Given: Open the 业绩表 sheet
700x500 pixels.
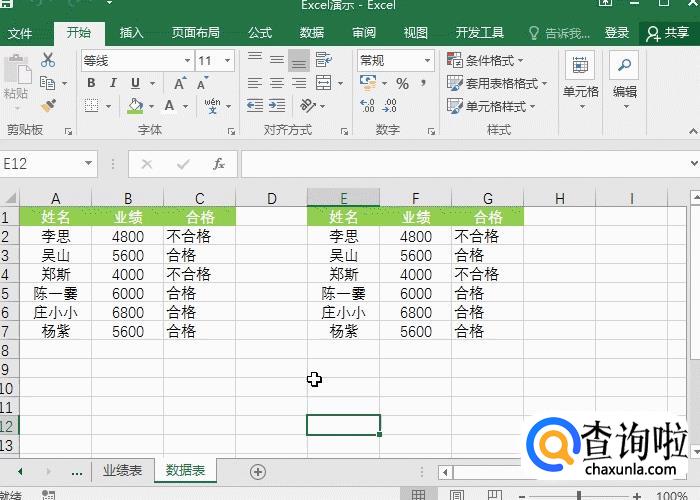Looking at the screenshot, I should [x=122, y=470].
